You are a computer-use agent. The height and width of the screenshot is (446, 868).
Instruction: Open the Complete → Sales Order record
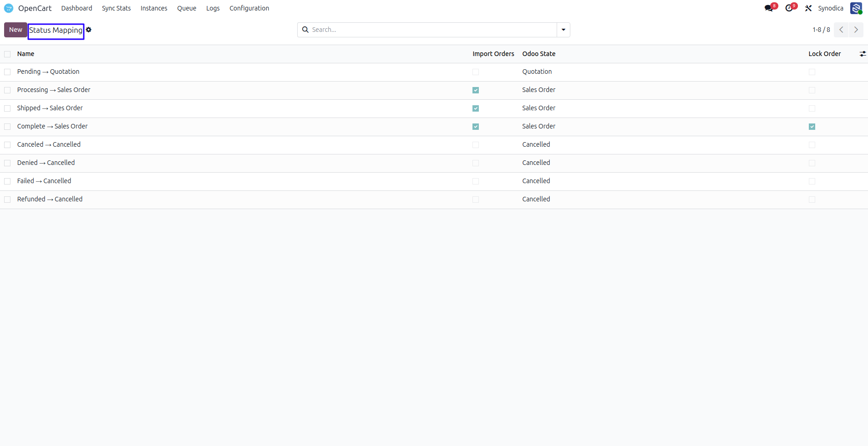52,126
